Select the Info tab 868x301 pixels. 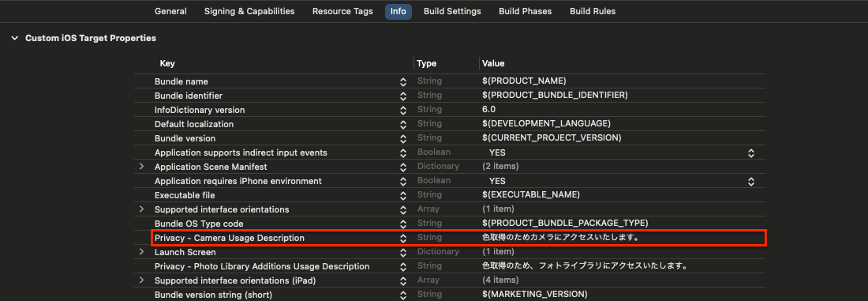click(x=398, y=11)
